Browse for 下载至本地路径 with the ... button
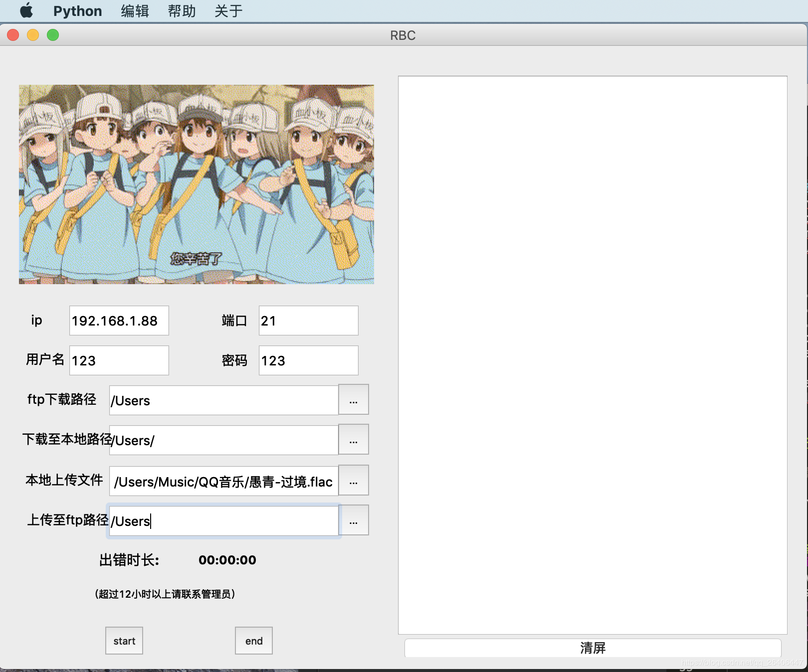 tap(354, 440)
